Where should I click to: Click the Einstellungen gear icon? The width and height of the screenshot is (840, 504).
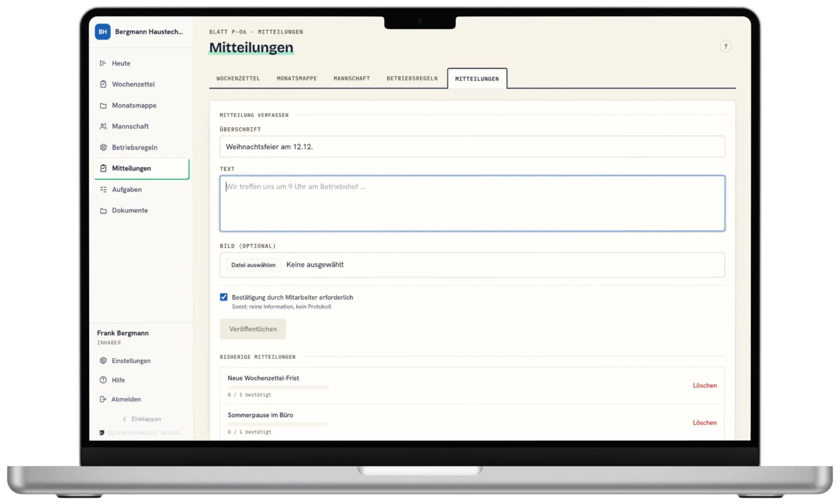(103, 361)
